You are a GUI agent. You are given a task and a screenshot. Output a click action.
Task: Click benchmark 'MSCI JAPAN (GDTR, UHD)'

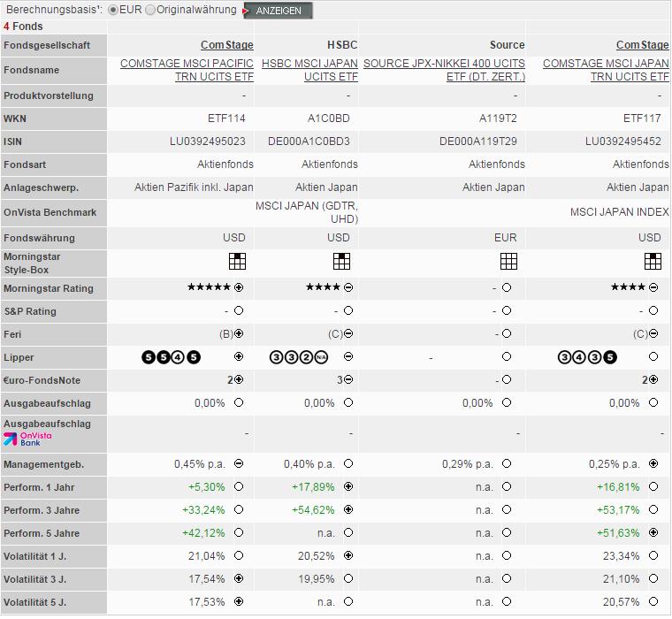pos(307,212)
